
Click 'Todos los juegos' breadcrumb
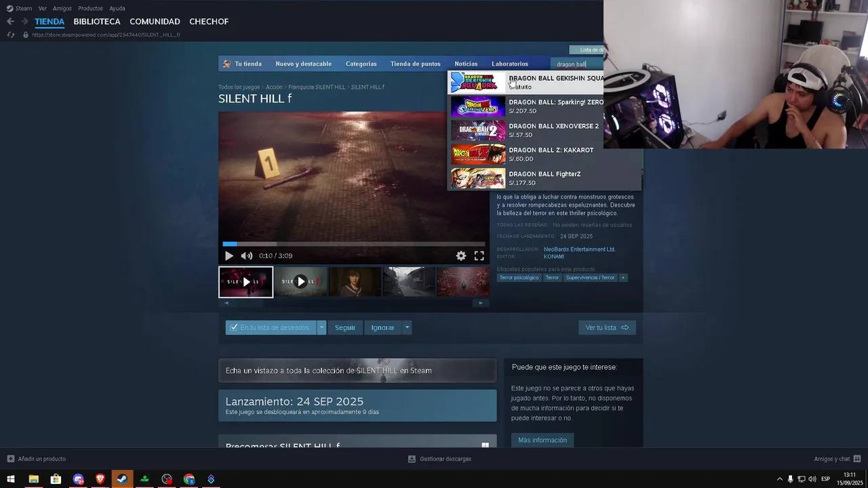(239, 87)
